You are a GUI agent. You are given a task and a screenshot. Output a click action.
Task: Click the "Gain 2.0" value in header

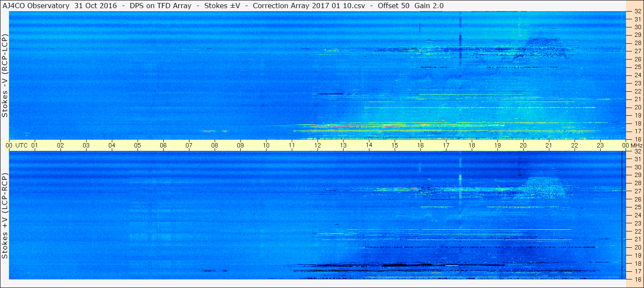(429, 6)
